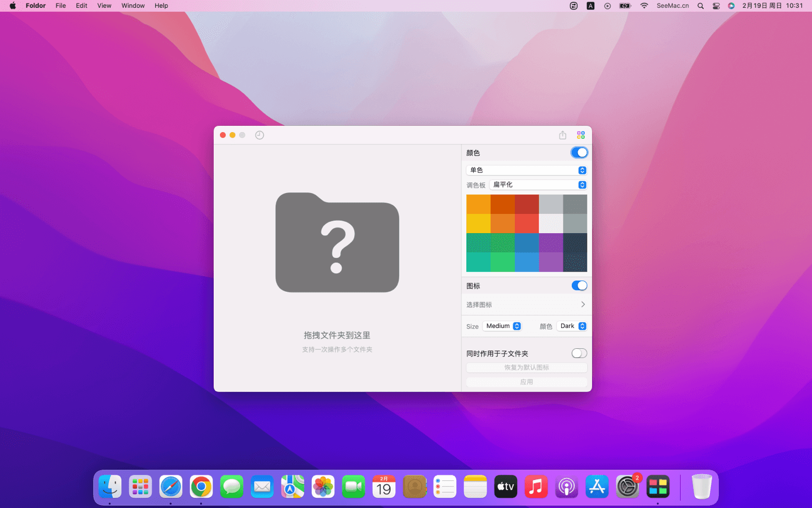Open System Preferences from the Dock
Screen dimensions: 812x508
[627, 487]
